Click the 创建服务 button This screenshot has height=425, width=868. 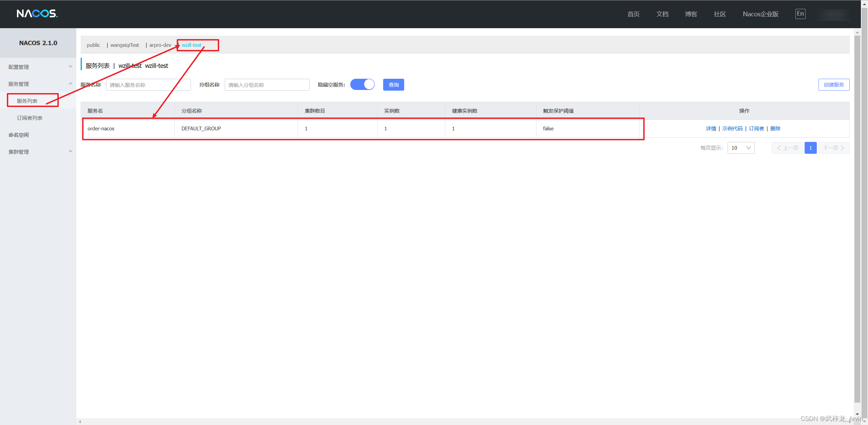pos(834,85)
